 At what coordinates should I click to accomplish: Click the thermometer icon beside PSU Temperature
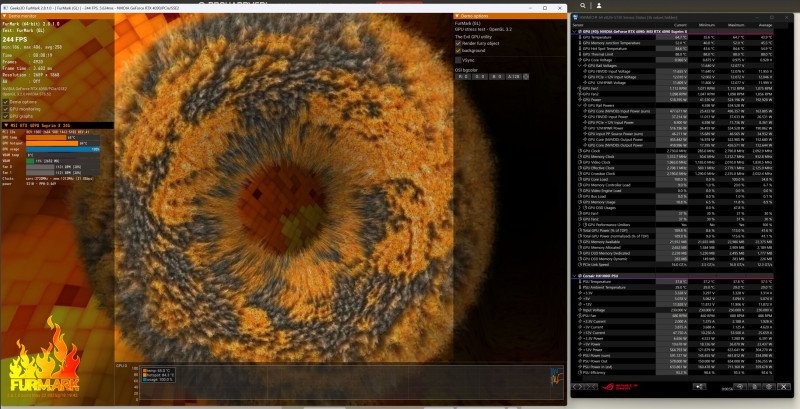580,282
